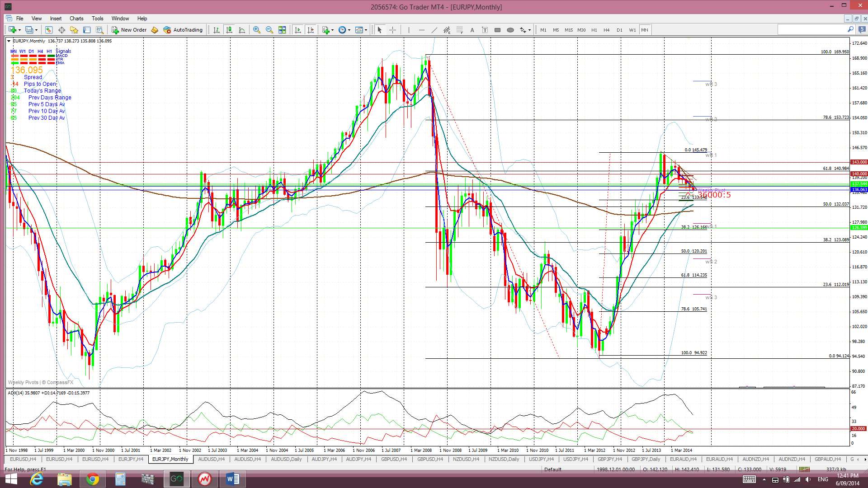The image size is (868, 488).
Task: Expand the new chart dropdown arrow
Action: point(19,30)
